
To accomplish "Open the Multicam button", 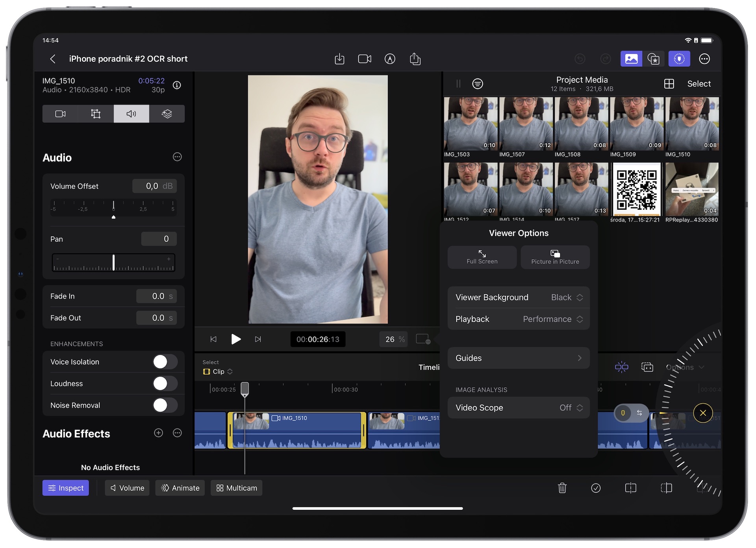I will (236, 488).
